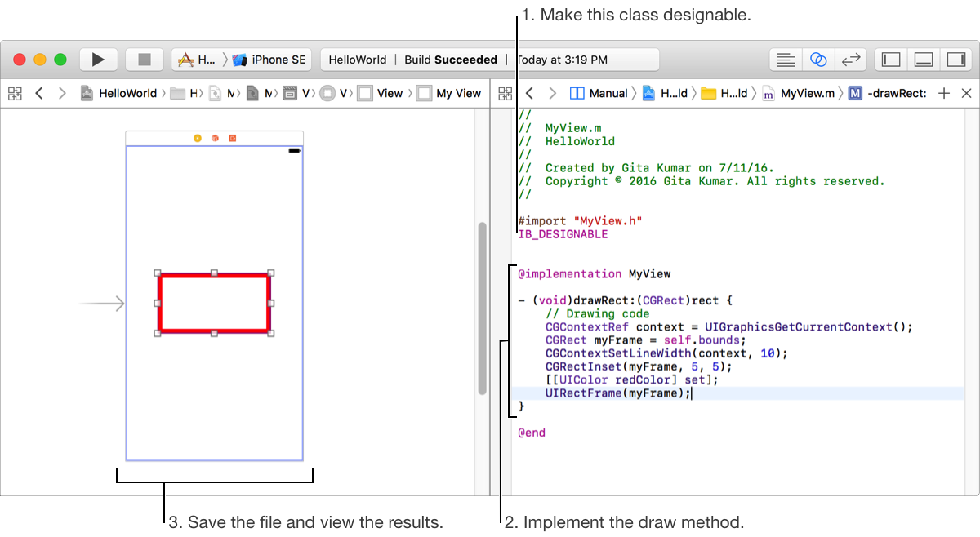Open folder segment in left jump bar
This screenshot has width=980, height=537.
185,93
